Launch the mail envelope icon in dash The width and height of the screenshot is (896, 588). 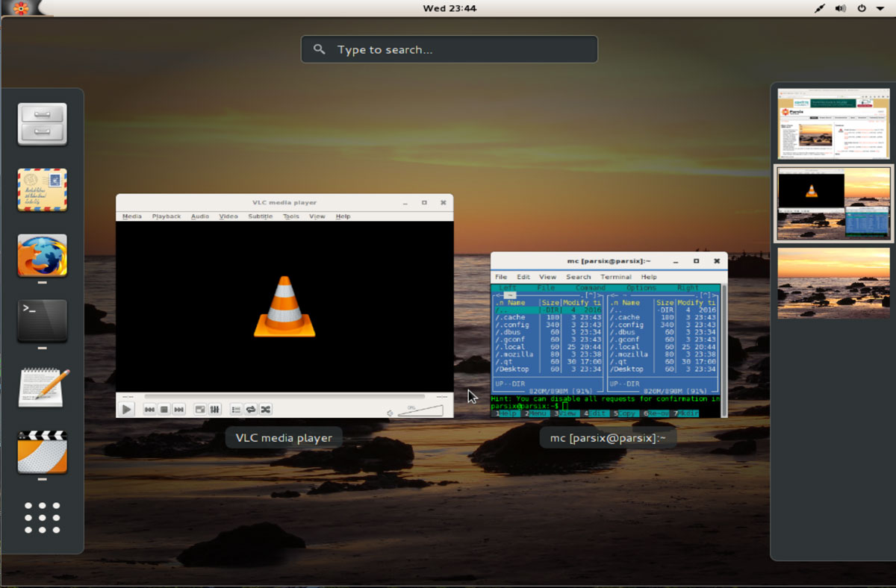[43, 190]
